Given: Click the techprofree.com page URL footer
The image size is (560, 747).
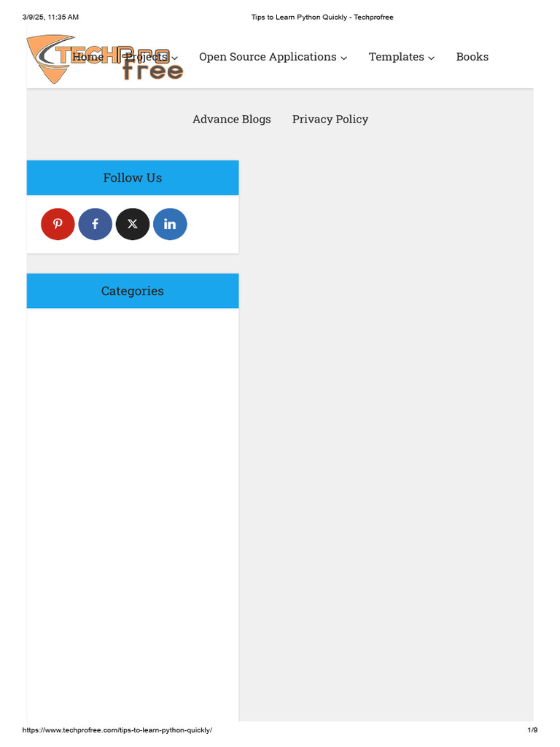Looking at the screenshot, I should click(117, 729).
